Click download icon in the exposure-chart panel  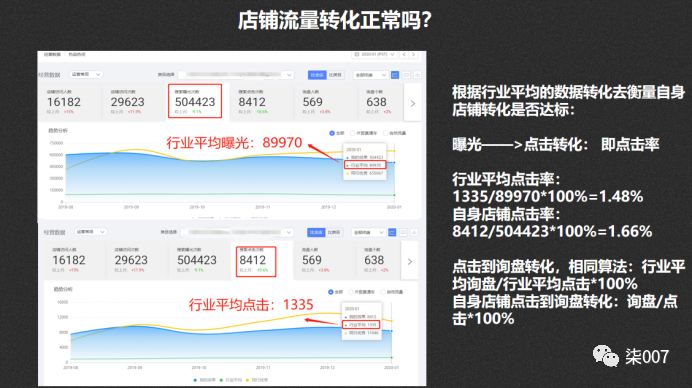[x=417, y=75]
